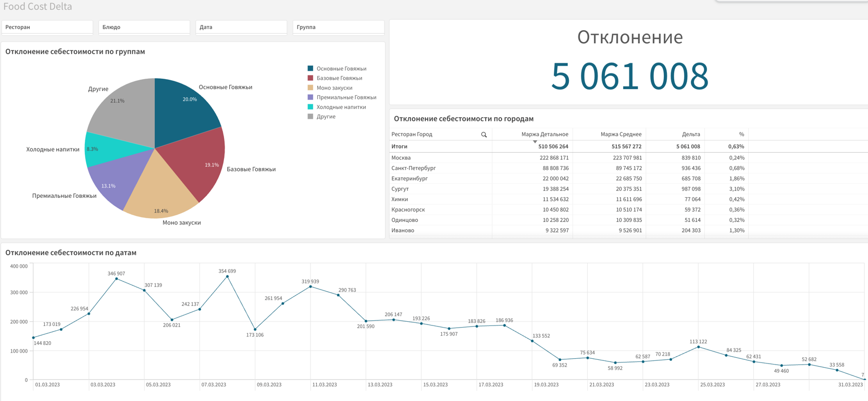Click the 346 907 data point

[117, 279]
